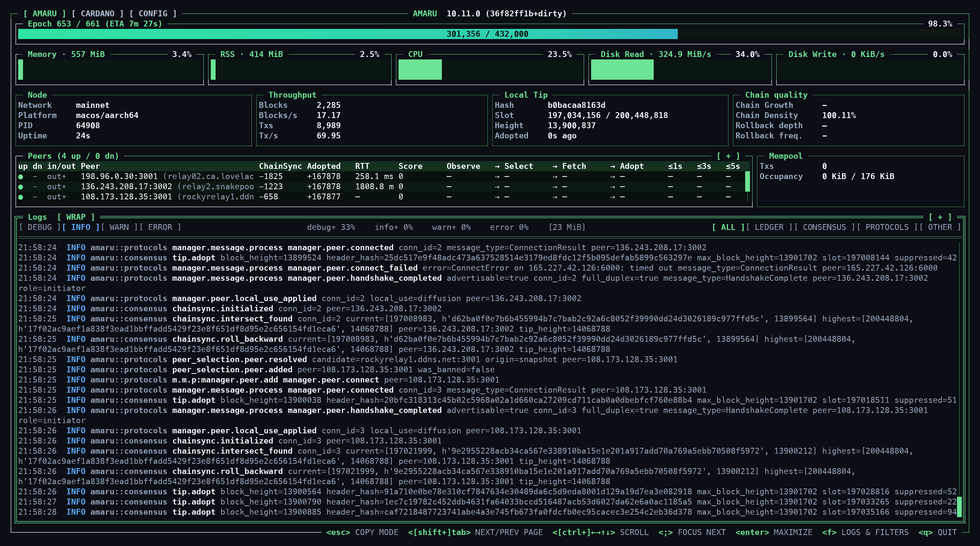Click the green status dot for peer 136.243.208.17:3002

click(x=21, y=187)
